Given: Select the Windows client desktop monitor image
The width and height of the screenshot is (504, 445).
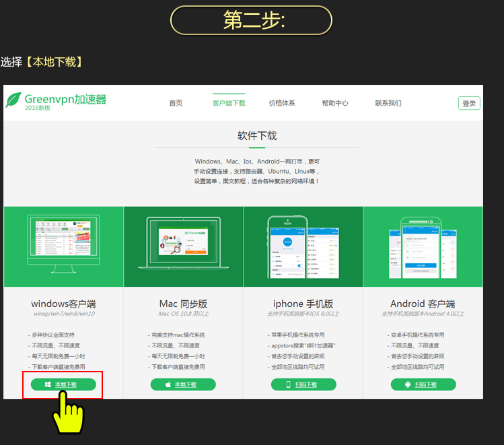Looking at the screenshot, I should click(x=63, y=242).
